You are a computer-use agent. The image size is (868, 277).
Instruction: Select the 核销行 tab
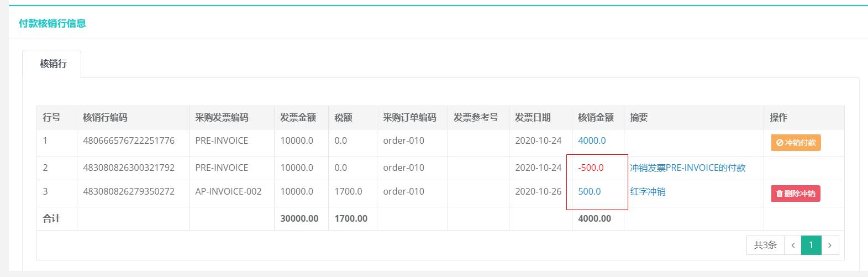pos(53,64)
